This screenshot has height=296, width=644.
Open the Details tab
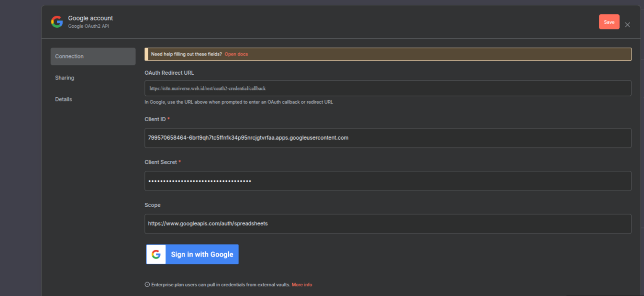[x=64, y=99]
